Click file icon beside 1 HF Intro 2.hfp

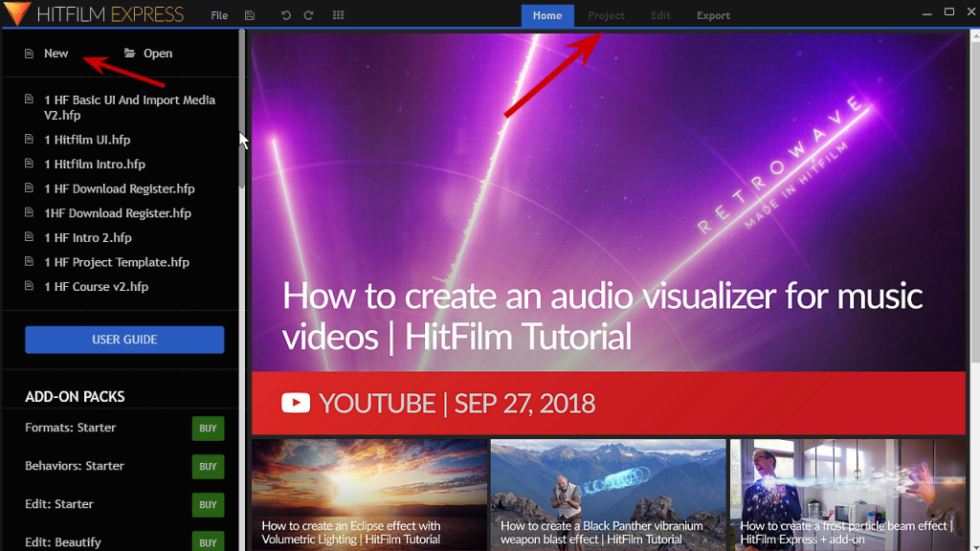(x=29, y=237)
